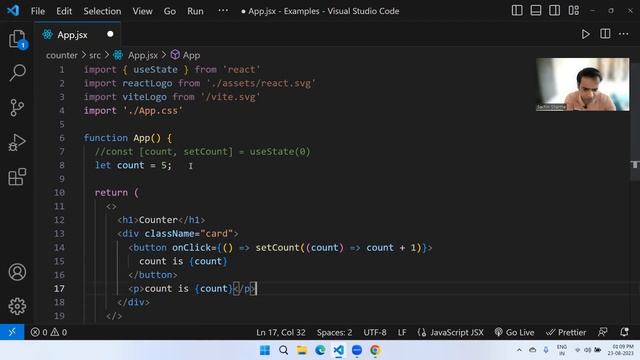
Task: Run the code with the play icon
Action: coord(585,34)
